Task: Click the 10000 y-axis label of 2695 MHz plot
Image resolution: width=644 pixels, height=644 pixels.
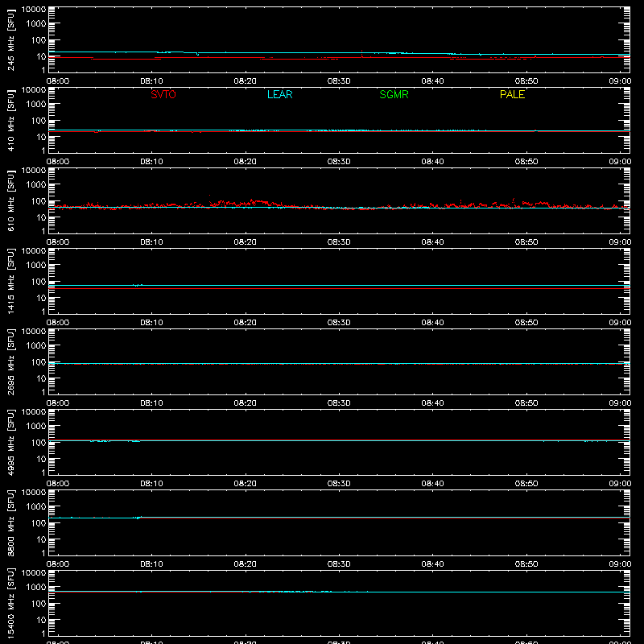Action: click(34, 332)
